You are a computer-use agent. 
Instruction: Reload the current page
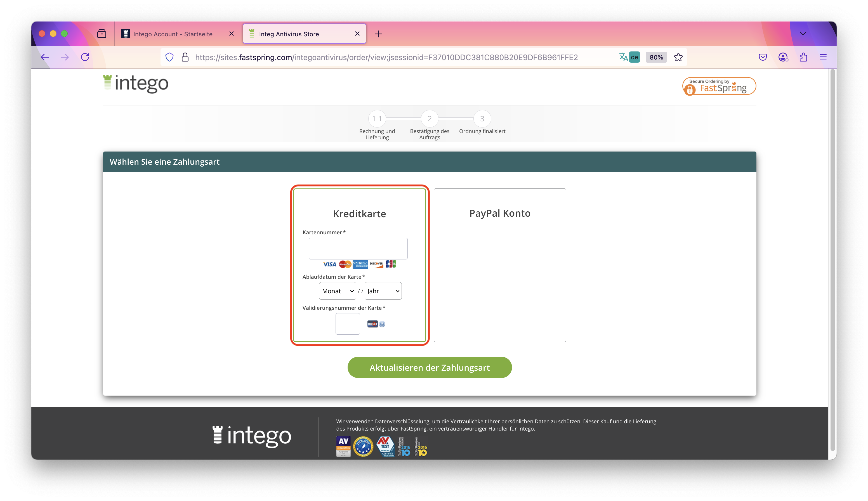85,57
